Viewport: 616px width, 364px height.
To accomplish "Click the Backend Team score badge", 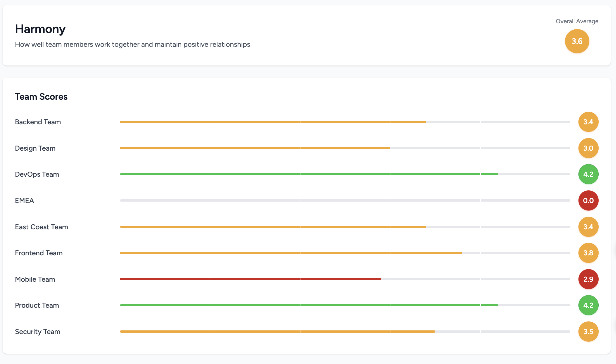I will coord(588,122).
